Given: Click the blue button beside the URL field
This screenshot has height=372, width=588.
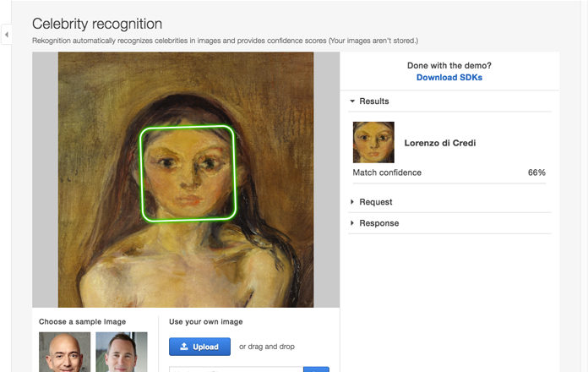Looking at the screenshot, I should tap(316, 369).
